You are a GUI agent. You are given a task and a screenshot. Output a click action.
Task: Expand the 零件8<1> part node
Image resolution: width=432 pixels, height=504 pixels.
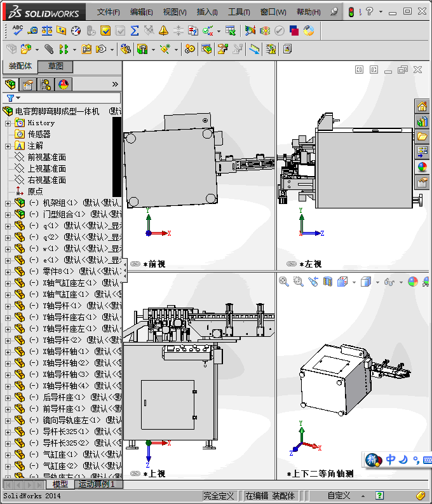tap(8, 272)
